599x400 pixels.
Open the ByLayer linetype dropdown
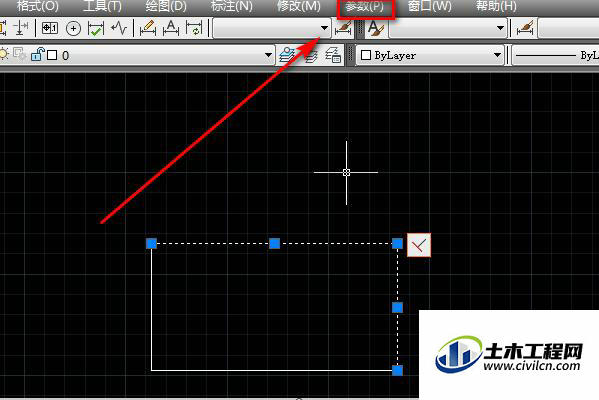coord(555,55)
